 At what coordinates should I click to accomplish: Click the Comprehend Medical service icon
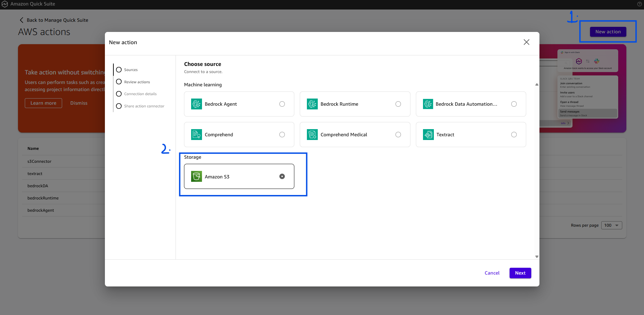coord(312,135)
